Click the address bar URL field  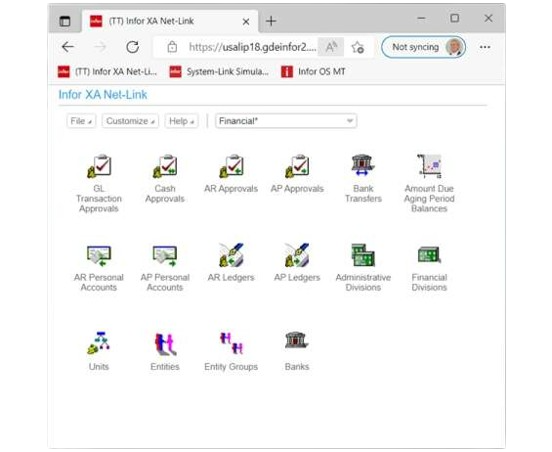(x=252, y=47)
